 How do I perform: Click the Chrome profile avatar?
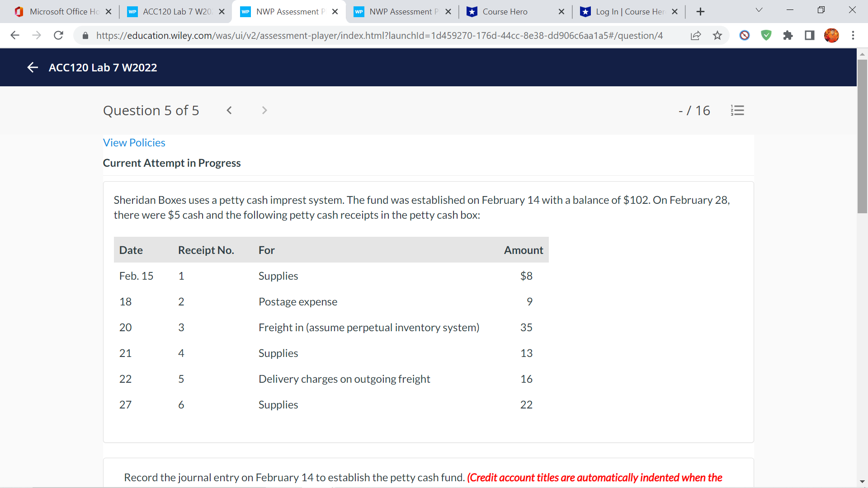(x=832, y=35)
